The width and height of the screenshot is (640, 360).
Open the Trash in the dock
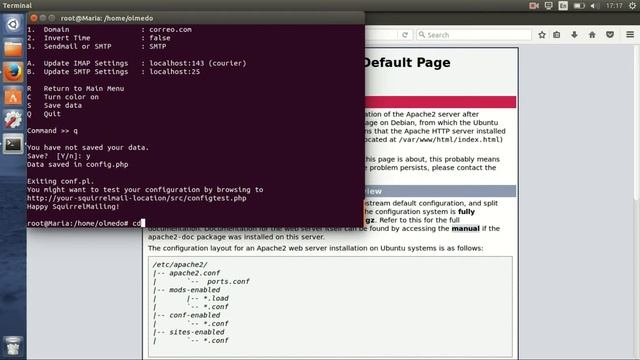coord(13,346)
